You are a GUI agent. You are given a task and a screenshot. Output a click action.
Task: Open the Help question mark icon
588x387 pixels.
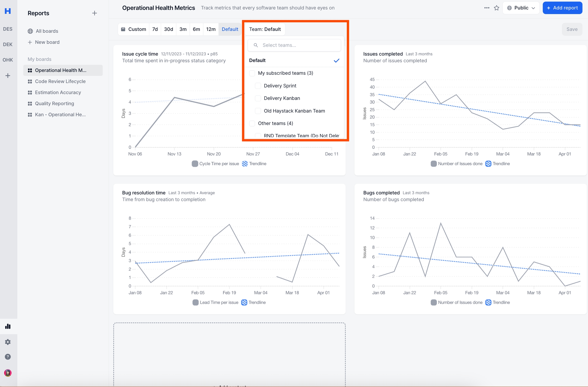click(8, 357)
